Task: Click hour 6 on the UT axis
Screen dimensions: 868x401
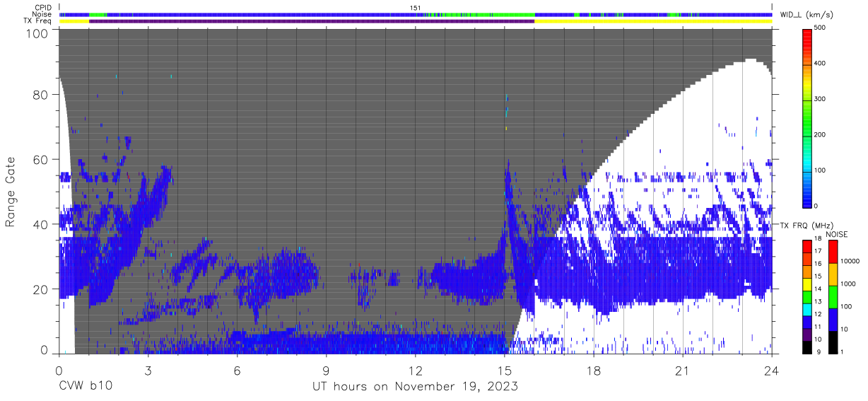Action: [x=237, y=371]
